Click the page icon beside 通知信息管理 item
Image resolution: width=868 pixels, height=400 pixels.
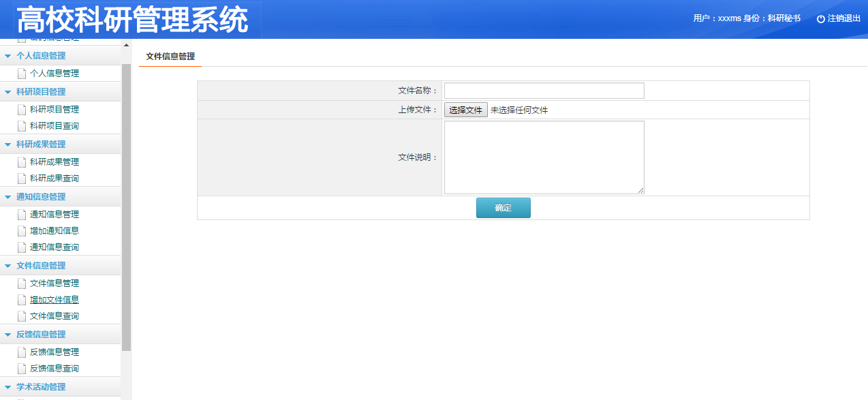click(x=22, y=215)
